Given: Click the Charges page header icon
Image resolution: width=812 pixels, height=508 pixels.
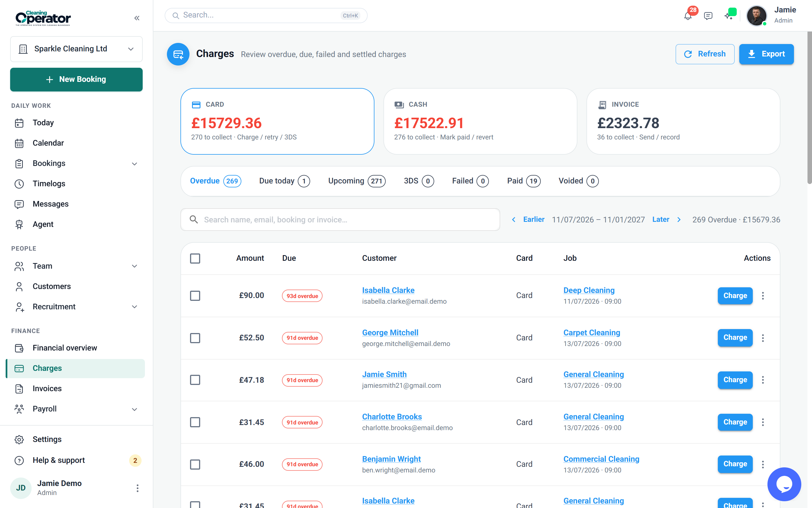Looking at the screenshot, I should pyautogui.click(x=178, y=54).
